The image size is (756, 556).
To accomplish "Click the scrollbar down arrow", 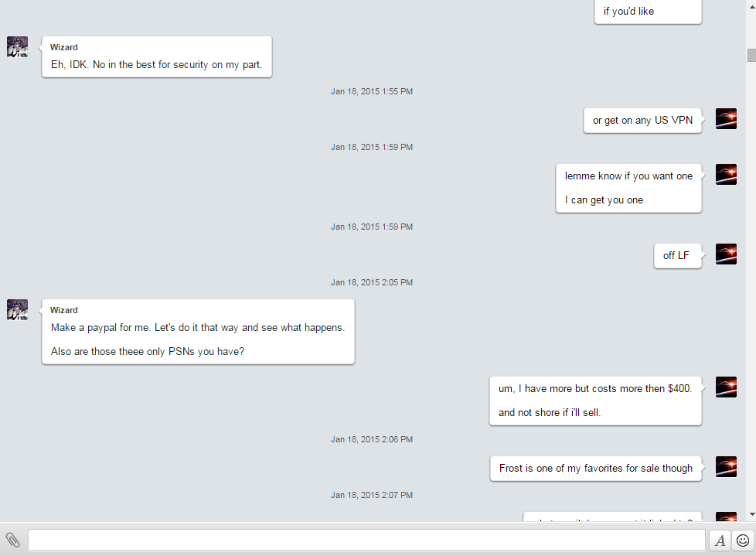I will click(x=751, y=514).
